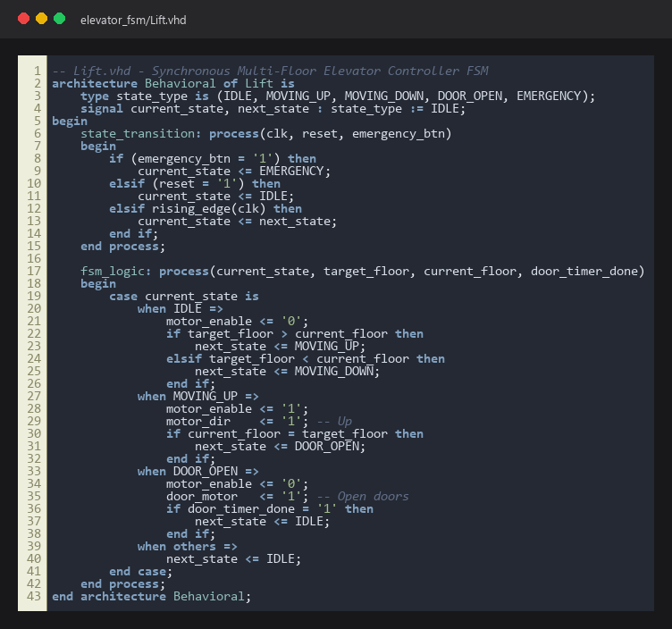The height and width of the screenshot is (629, 672).
Task: Click the '-- Open doors' comment
Action: [x=363, y=497]
